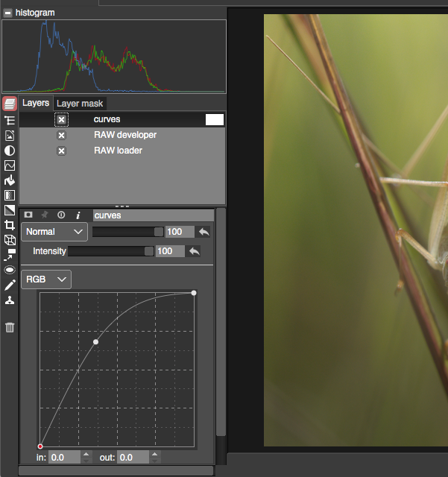Click the mask icon in curves controls header
The height and width of the screenshot is (477, 448).
[x=28, y=215]
